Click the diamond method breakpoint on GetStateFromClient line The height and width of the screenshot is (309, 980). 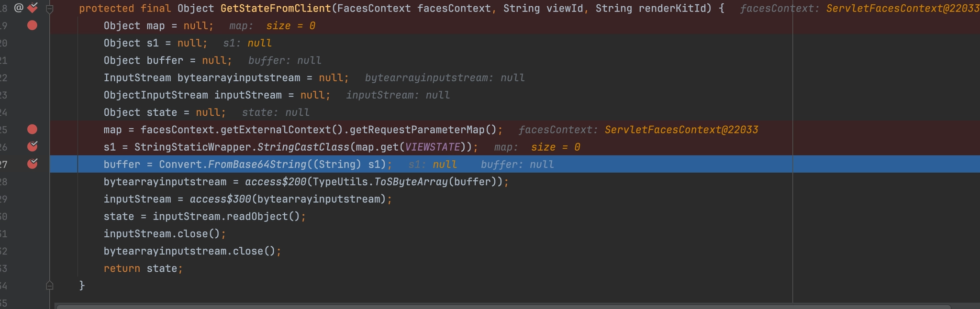[33, 8]
